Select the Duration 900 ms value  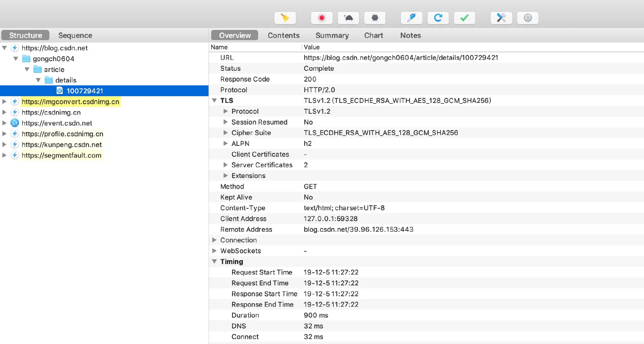(x=316, y=315)
